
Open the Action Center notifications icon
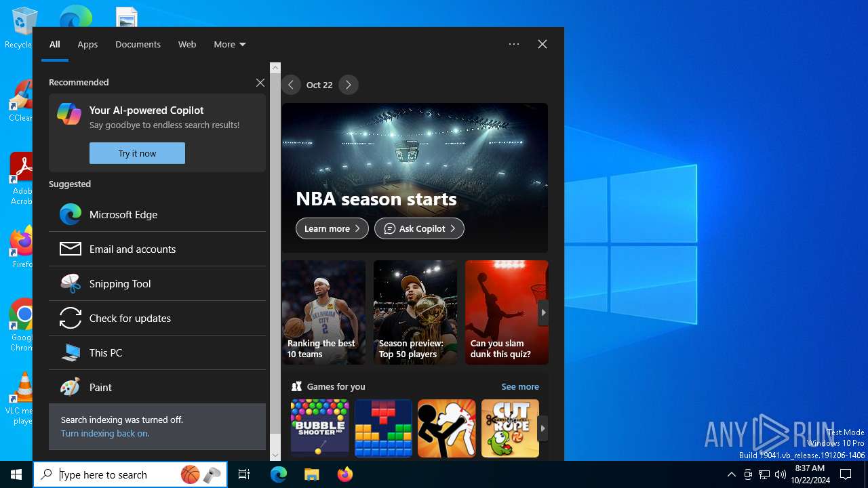click(x=846, y=474)
